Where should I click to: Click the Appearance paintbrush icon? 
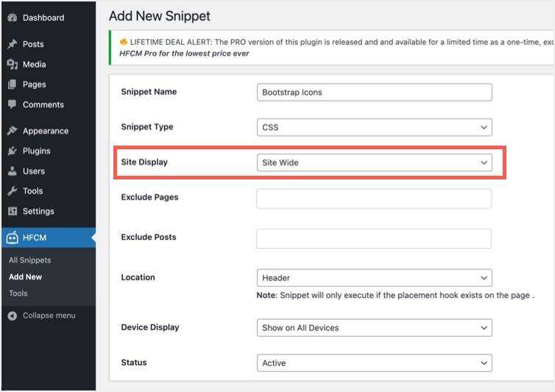pos(13,131)
